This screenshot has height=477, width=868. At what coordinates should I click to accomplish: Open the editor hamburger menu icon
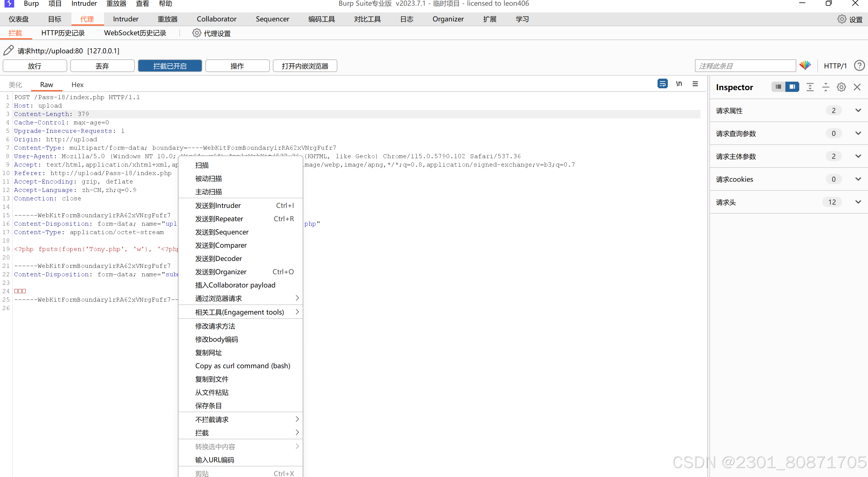[x=695, y=83]
